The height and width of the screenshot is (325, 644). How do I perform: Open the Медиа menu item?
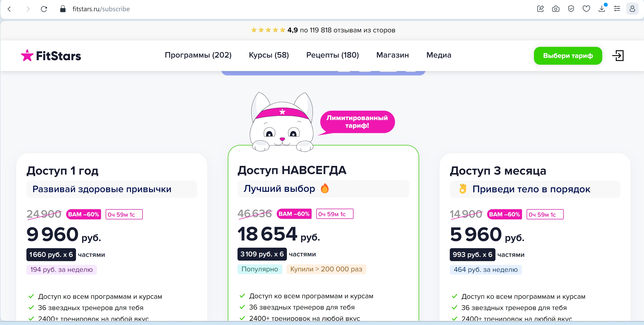[439, 55]
